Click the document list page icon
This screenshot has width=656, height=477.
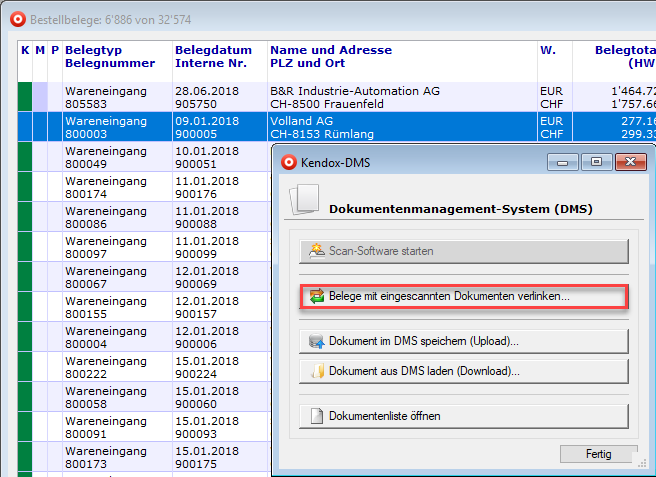[x=316, y=416]
